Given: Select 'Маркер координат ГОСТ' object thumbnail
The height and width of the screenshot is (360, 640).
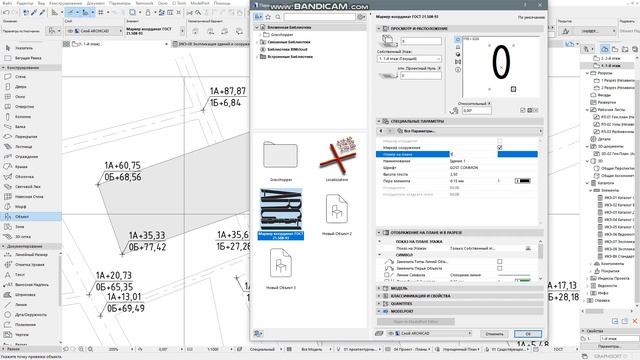Looking at the screenshot, I should pos(281,213).
